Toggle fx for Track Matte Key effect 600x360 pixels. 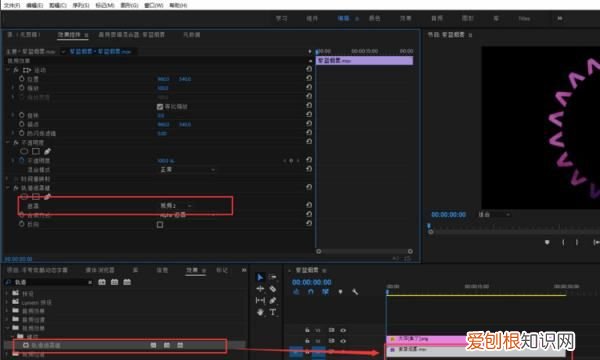coord(16,188)
